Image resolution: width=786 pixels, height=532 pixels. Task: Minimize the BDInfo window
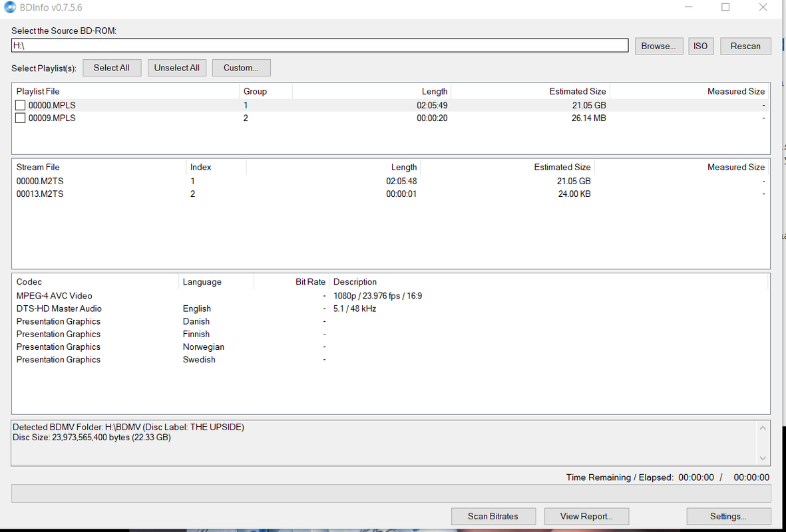(x=689, y=7)
